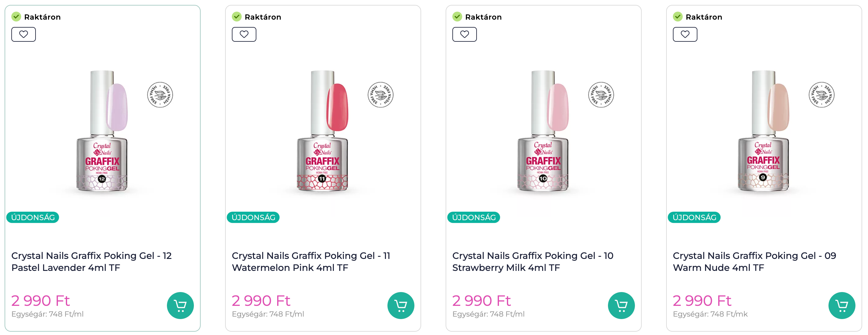Open Strawberry Milk 4ml product title link

point(532,261)
